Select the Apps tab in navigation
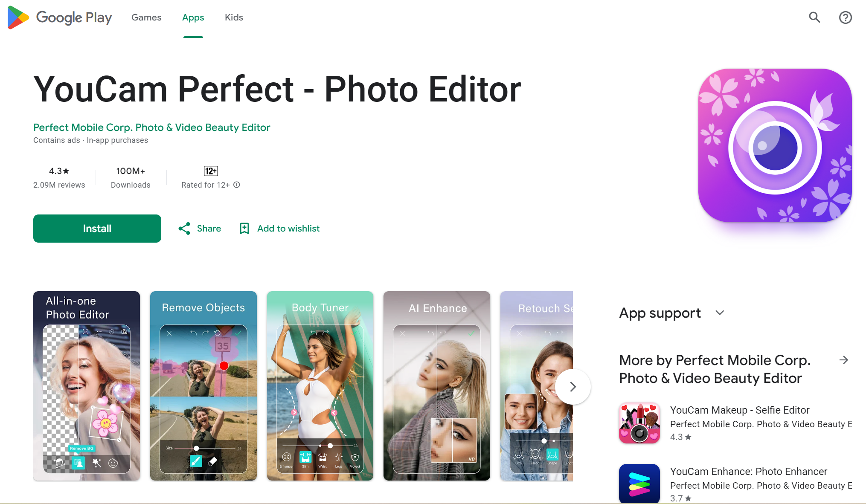Image resolution: width=866 pixels, height=504 pixels. [193, 17]
